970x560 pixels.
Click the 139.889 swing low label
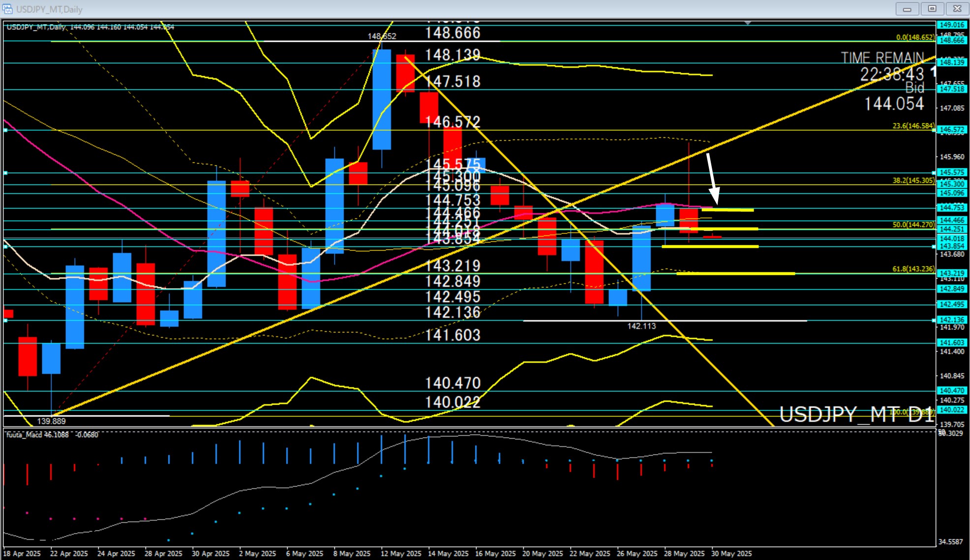click(x=51, y=421)
